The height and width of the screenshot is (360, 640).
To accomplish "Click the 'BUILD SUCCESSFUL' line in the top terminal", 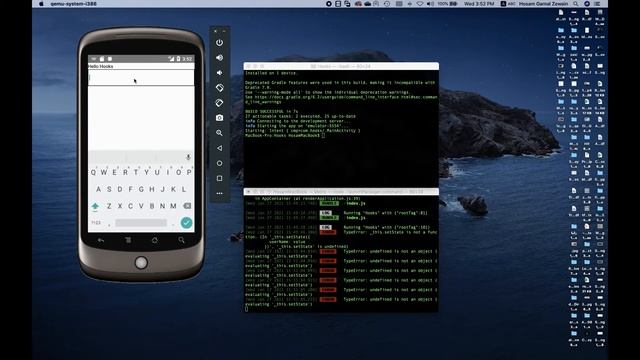I will 271,111.
